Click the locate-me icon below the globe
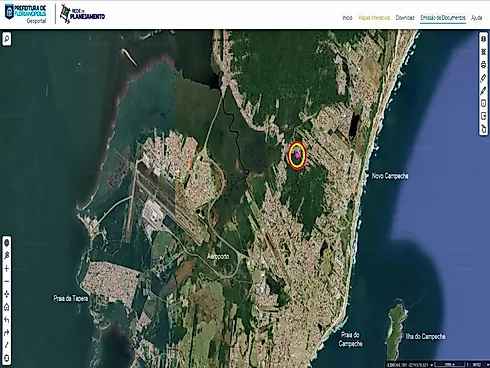This screenshot has height=368, width=490. click(6, 256)
